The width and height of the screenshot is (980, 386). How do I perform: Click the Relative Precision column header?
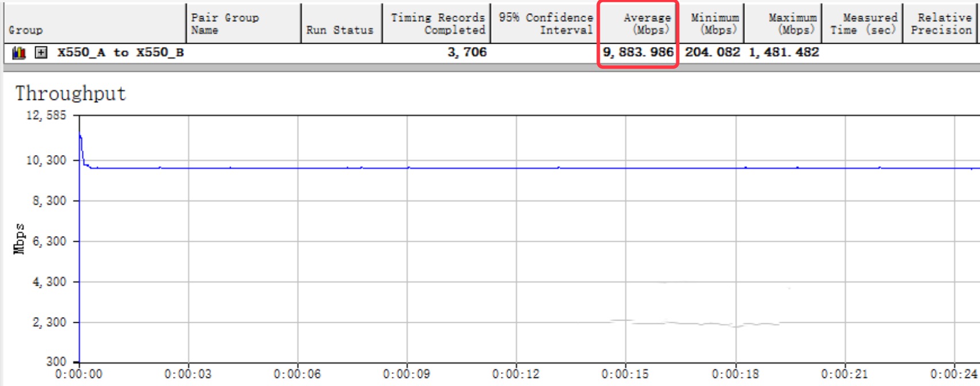click(941, 24)
